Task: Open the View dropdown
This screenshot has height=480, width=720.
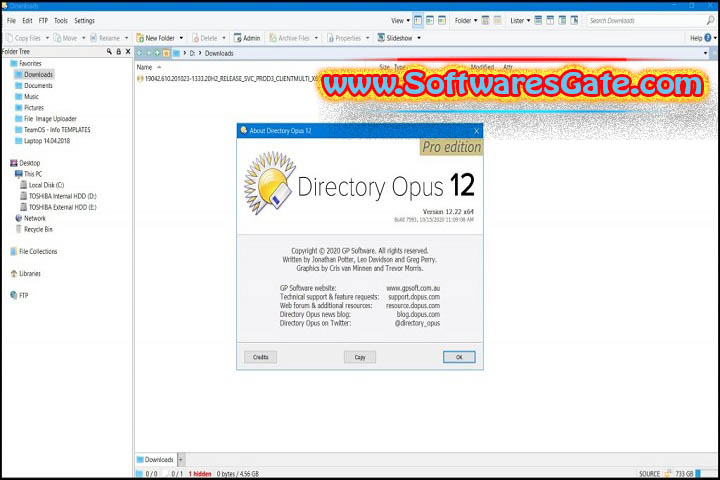Action: coord(400,21)
